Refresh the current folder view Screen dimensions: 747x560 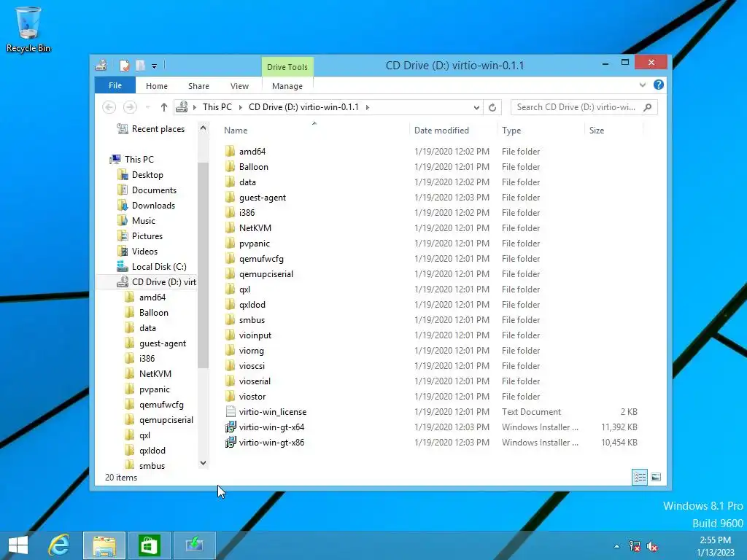click(492, 108)
